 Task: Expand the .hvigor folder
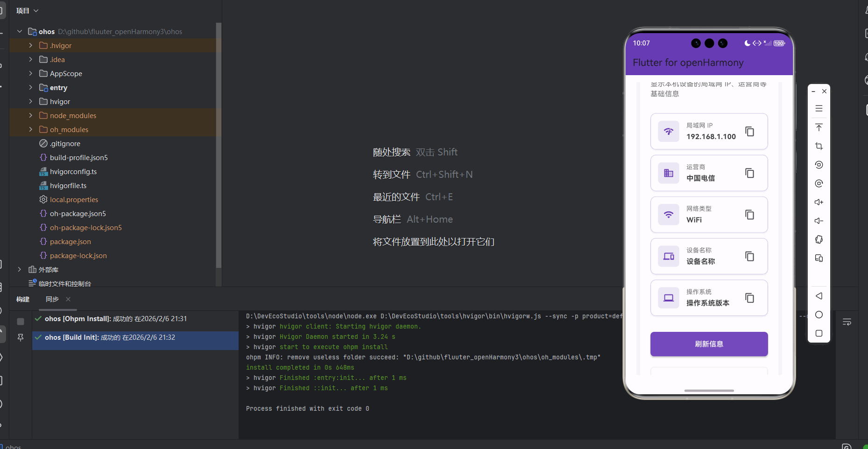tap(31, 45)
